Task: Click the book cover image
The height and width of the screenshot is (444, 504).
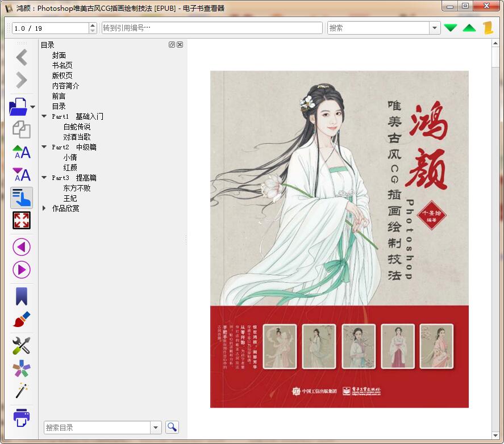Action: 339,240
